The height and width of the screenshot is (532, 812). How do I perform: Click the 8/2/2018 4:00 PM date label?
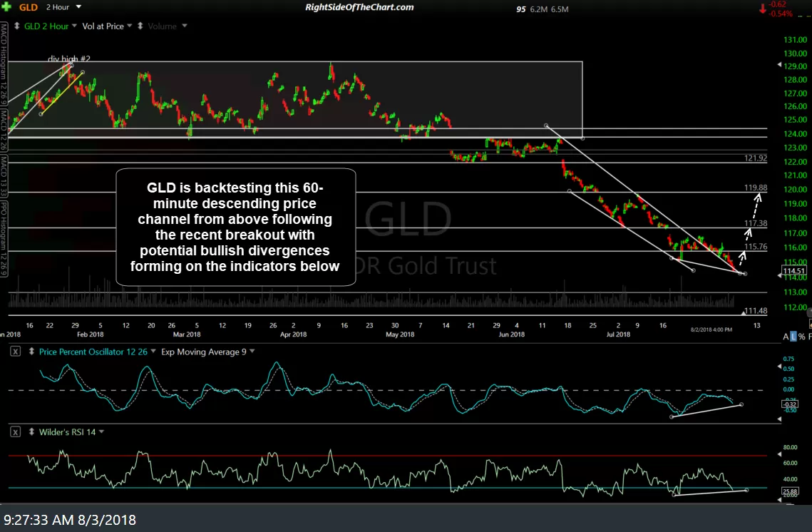point(711,329)
